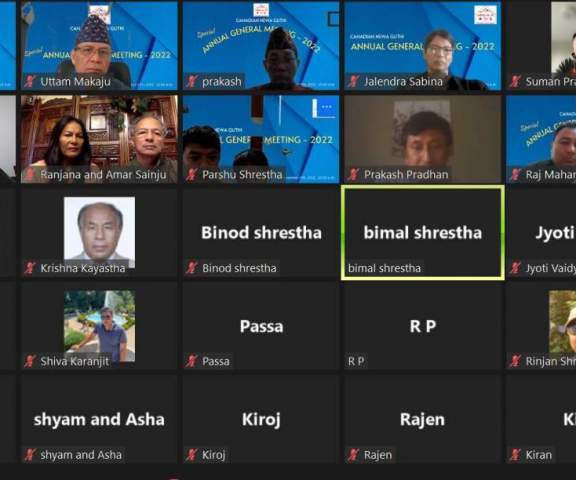Click muted mic icon beside Shiva Karanjit
Screen dimensions: 576x480
point(30,361)
